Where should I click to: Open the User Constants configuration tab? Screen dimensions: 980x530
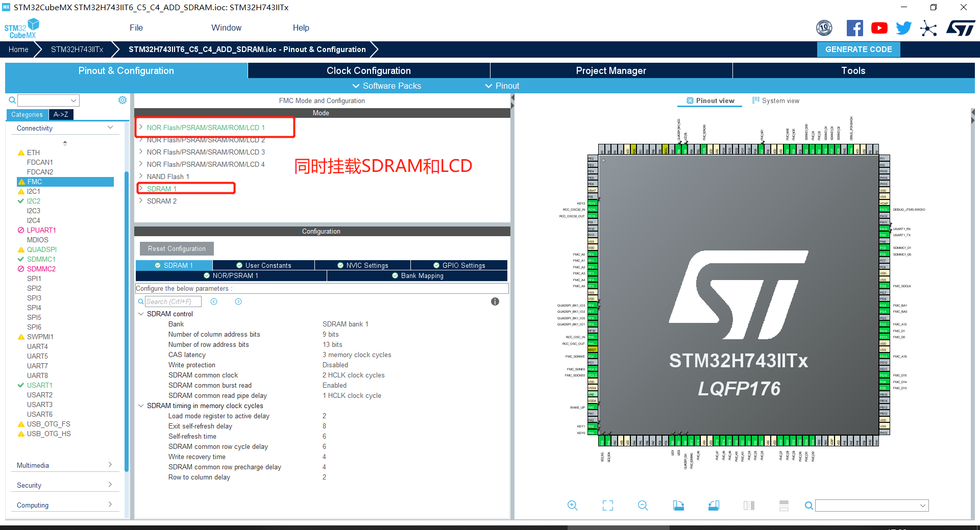(x=263, y=265)
